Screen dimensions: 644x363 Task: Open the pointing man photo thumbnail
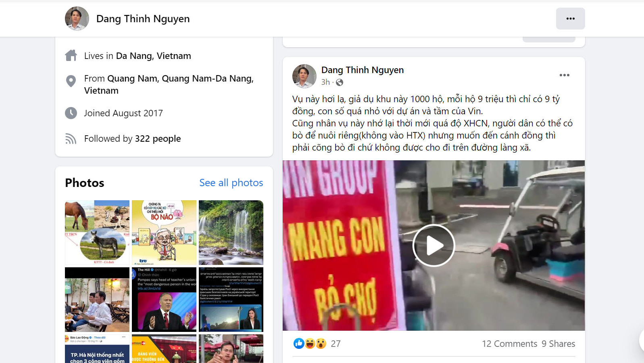tap(231, 348)
